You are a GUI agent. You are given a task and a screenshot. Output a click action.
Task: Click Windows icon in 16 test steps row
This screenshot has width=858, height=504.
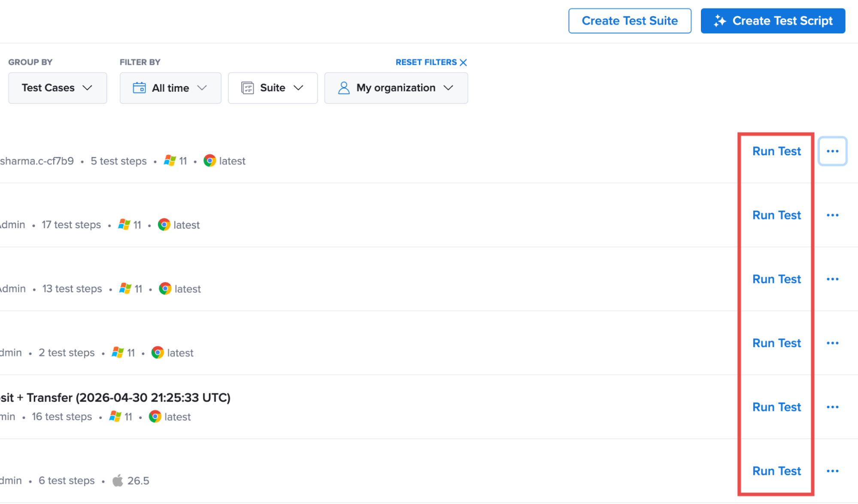coord(115,416)
